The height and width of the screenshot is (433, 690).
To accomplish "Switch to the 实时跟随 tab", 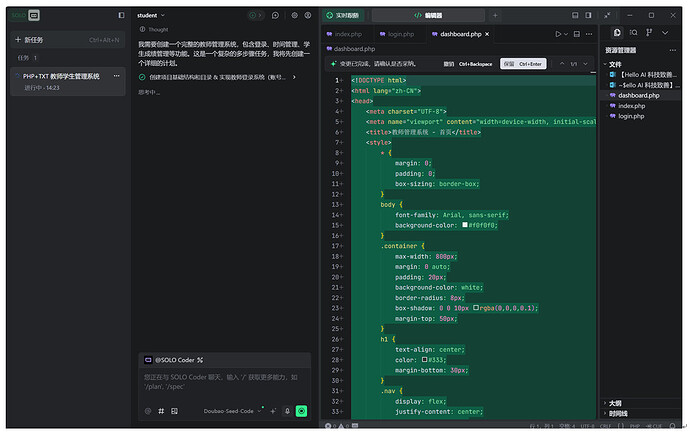I will click(341, 15).
